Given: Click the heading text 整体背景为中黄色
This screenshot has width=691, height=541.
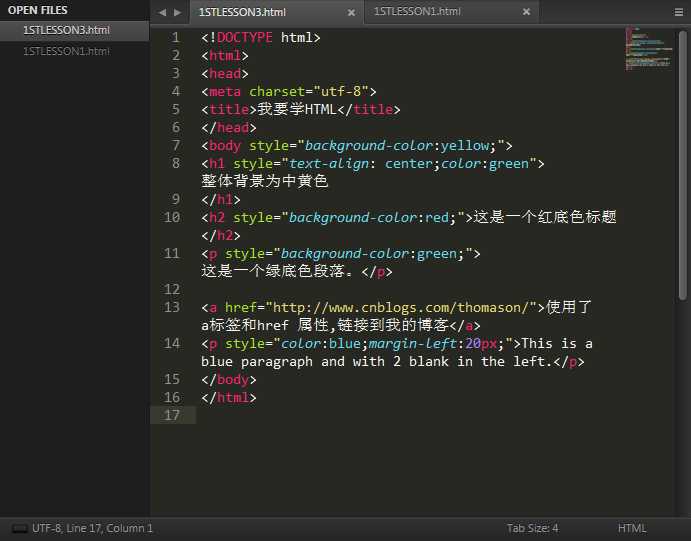Looking at the screenshot, I should [264, 181].
